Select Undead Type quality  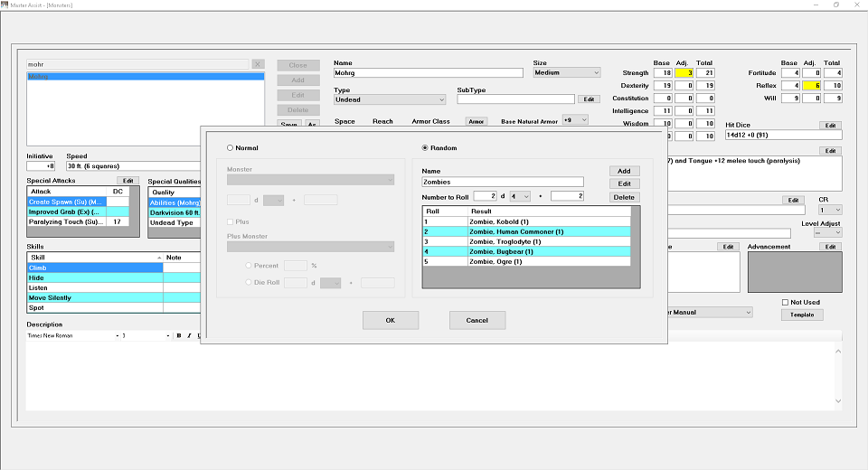click(175, 222)
